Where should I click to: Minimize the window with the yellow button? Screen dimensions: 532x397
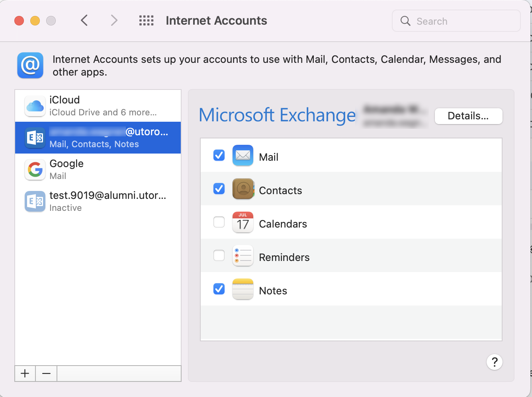pos(35,21)
